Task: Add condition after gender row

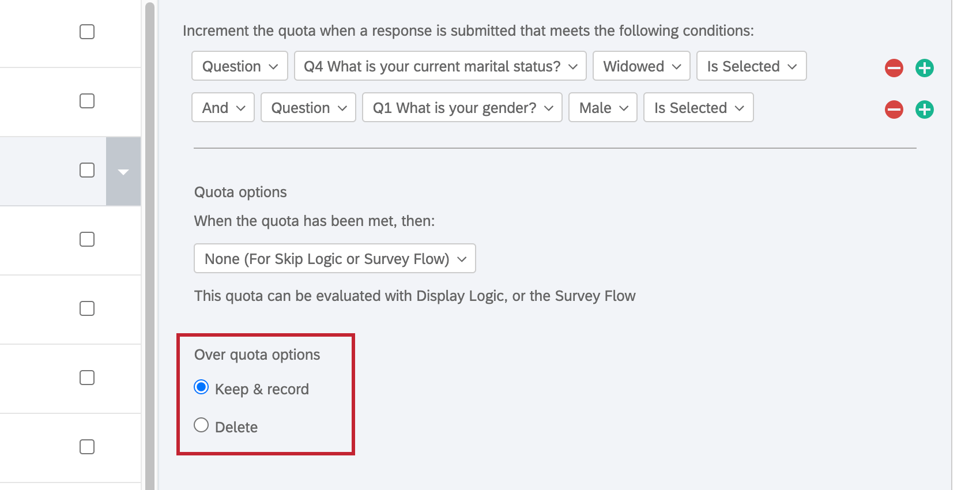Action: point(925,110)
